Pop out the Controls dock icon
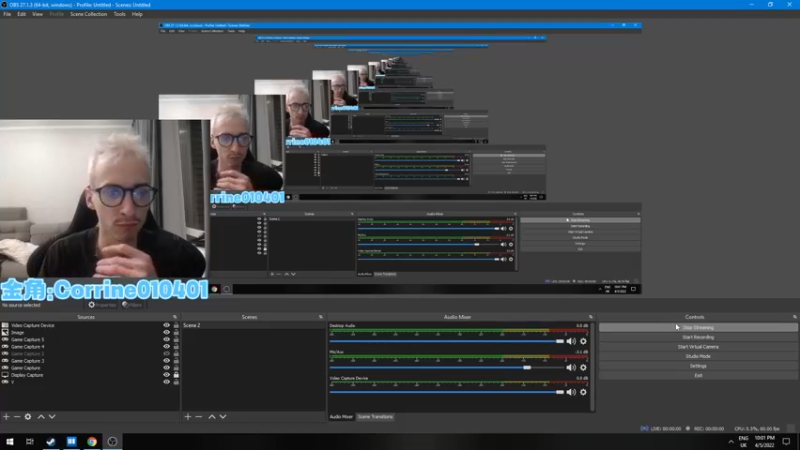The image size is (800, 450). [x=794, y=317]
